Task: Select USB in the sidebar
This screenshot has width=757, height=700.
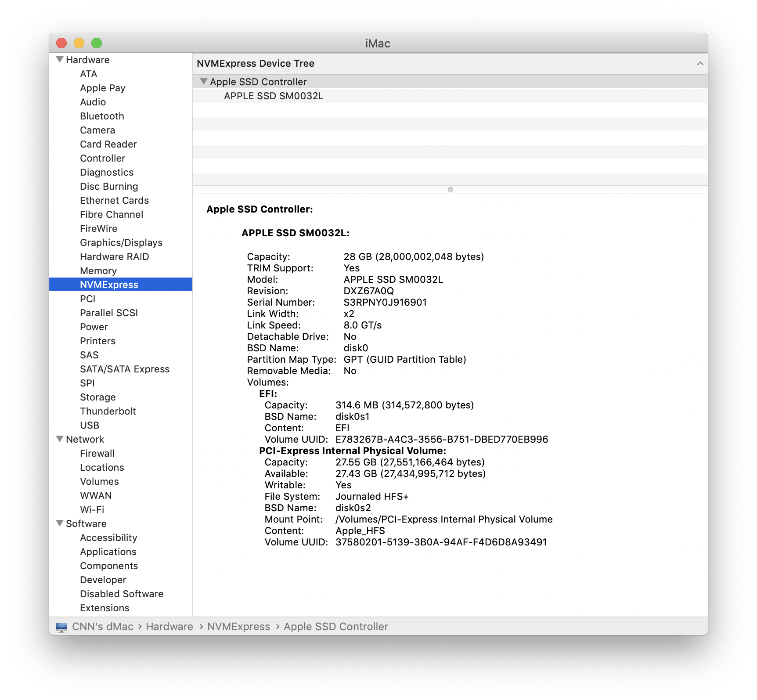Action: (89, 425)
